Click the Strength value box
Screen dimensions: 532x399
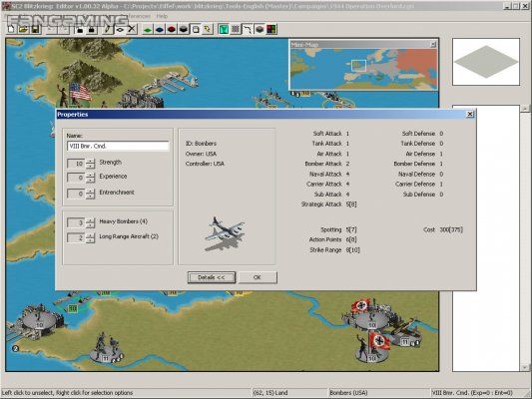tap(76, 164)
